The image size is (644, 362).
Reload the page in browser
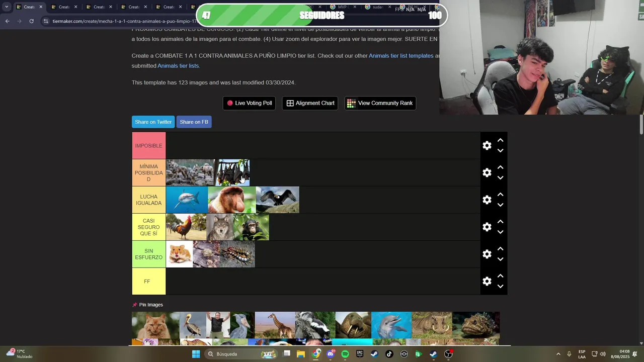click(31, 21)
